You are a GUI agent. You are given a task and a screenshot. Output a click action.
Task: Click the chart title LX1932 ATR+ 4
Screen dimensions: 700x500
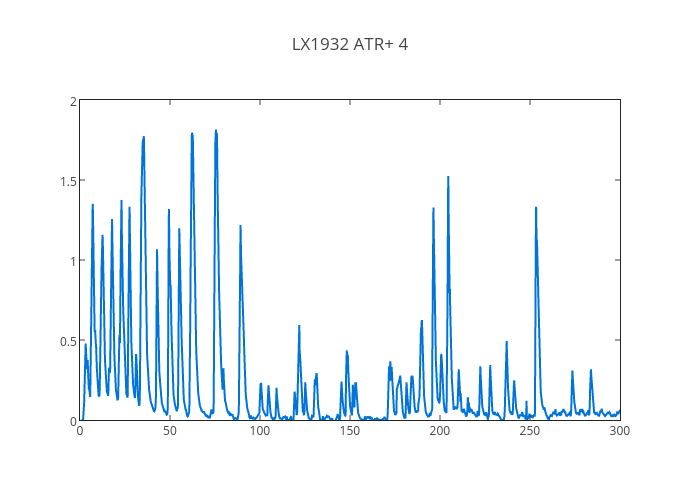pos(350,44)
